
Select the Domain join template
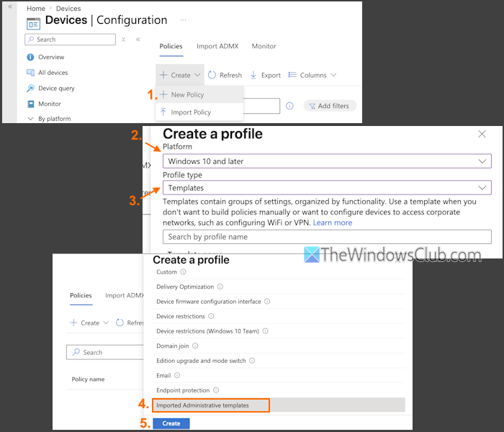click(172, 346)
